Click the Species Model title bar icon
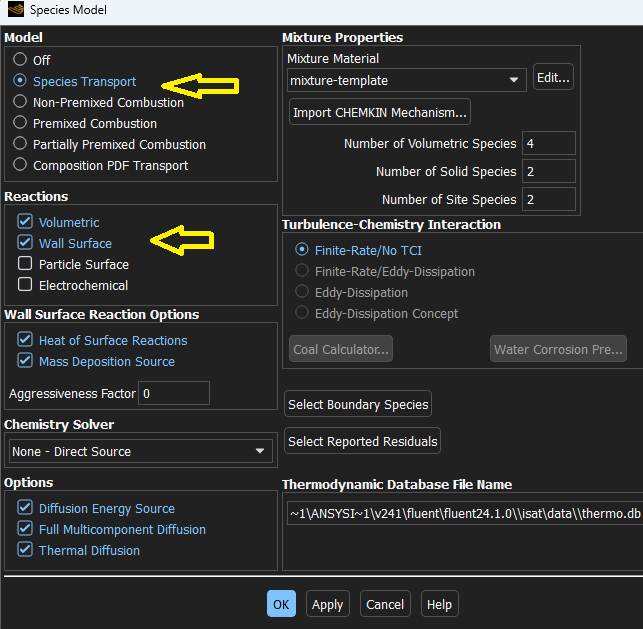The image size is (643, 629). tap(15, 11)
